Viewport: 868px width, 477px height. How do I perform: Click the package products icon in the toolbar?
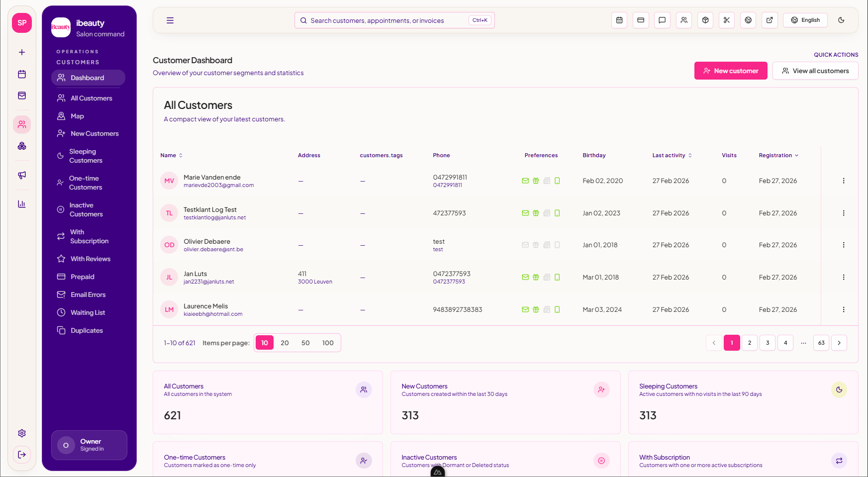coord(705,20)
